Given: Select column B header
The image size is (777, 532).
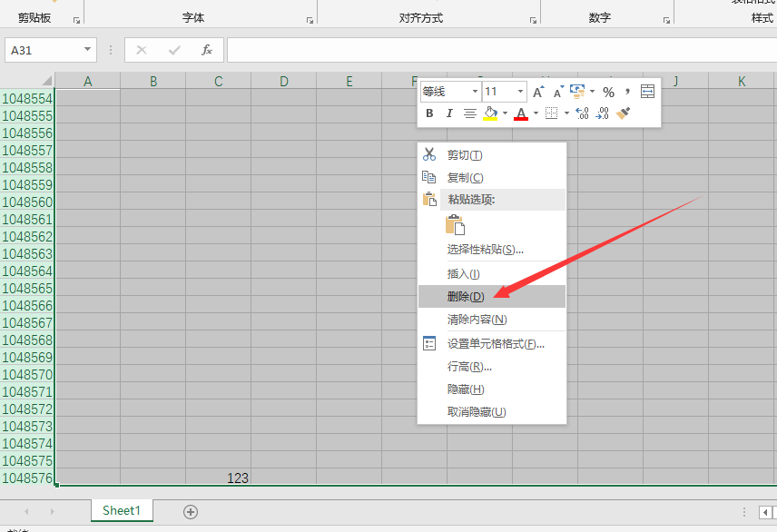Looking at the screenshot, I should coord(153,82).
